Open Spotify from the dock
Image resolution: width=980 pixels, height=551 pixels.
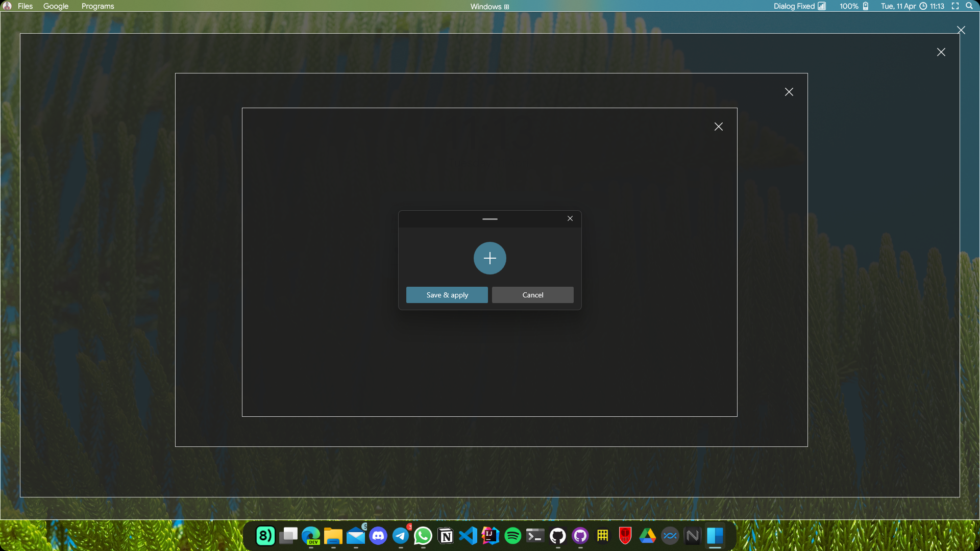click(513, 536)
